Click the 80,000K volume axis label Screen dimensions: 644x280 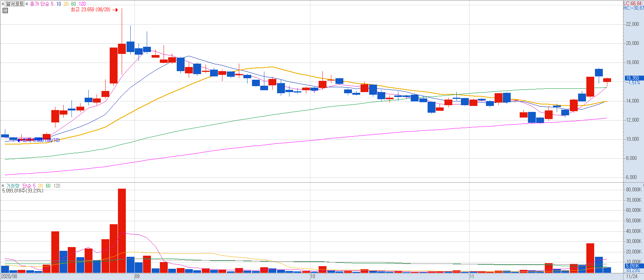click(x=634, y=189)
